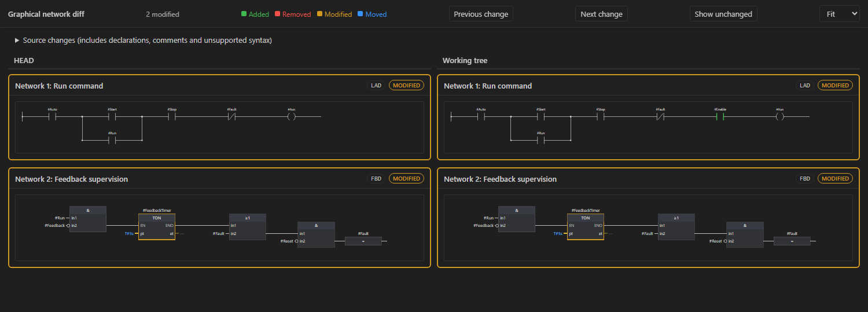868x312 pixels.
Task: Click the Working tree column heading
Action: pos(465,60)
